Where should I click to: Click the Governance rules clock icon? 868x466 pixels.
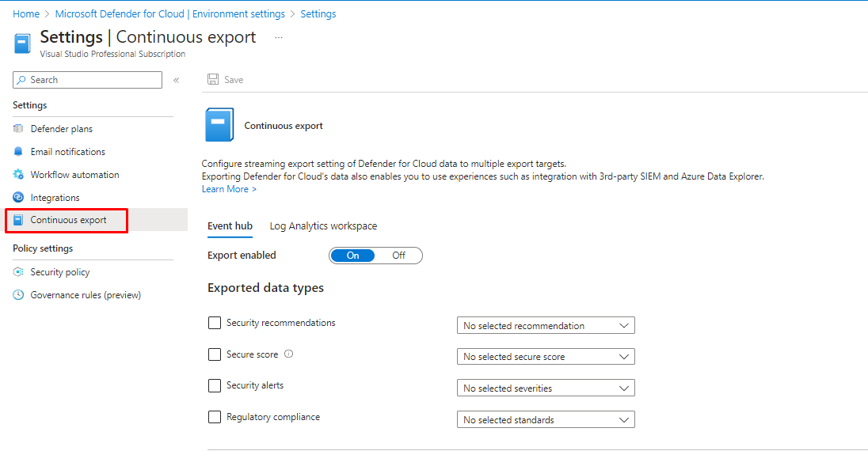tap(18, 295)
